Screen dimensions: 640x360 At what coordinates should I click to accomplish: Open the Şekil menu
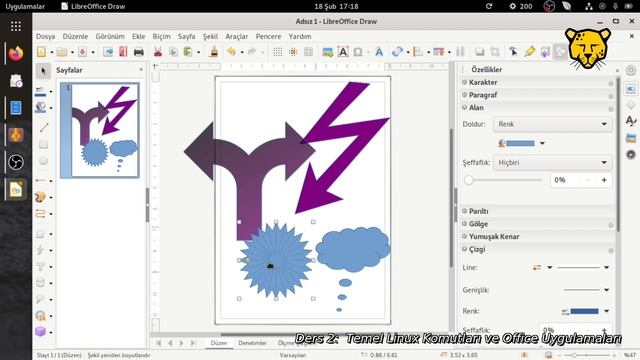pos(210,36)
